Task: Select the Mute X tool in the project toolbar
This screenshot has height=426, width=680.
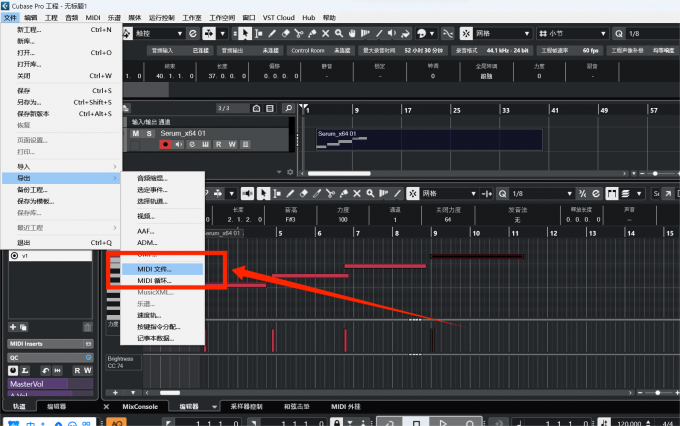Action: (326, 33)
